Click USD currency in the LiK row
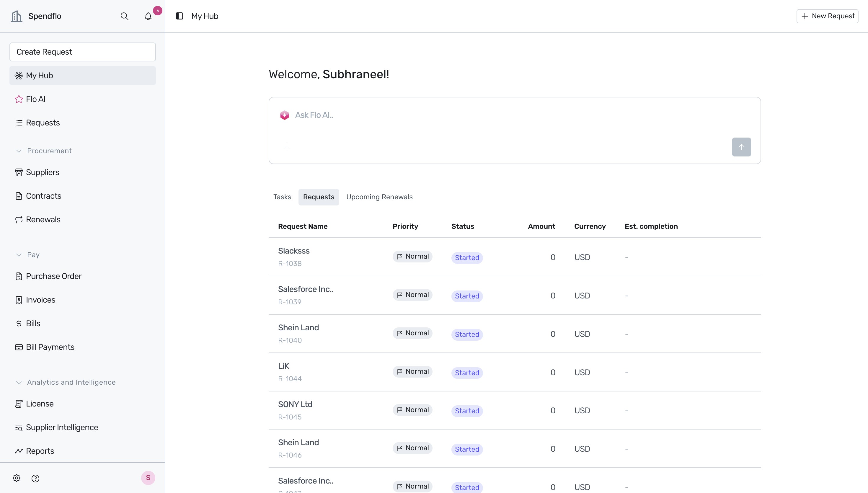 coord(582,373)
